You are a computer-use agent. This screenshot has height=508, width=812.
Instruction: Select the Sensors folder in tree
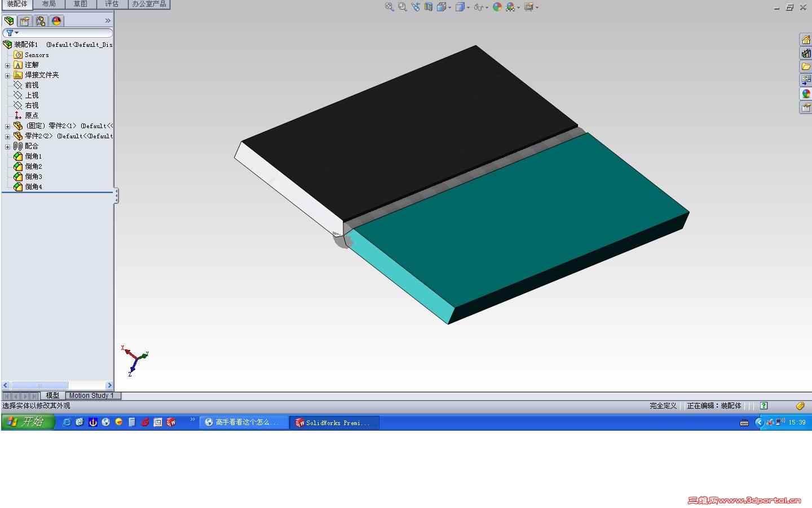pos(37,55)
